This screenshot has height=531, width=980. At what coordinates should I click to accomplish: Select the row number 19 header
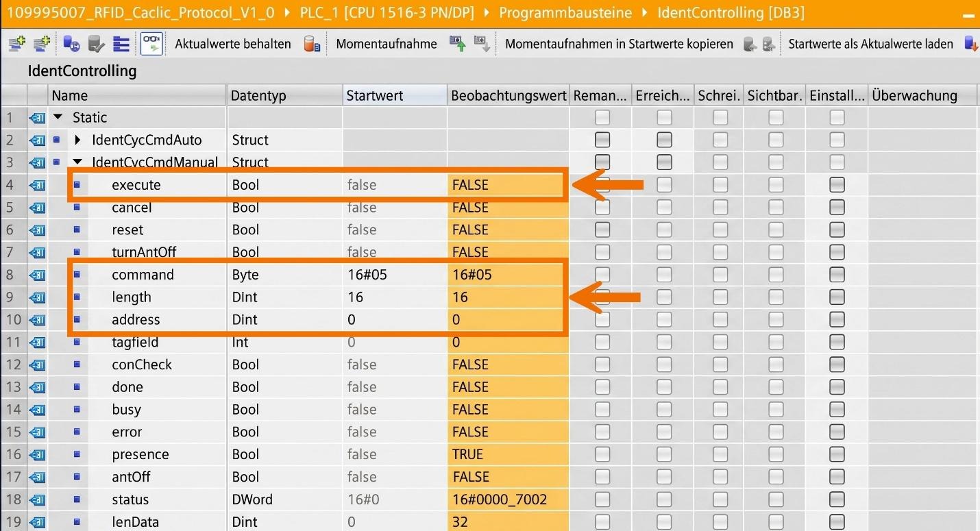pos(13,522)
